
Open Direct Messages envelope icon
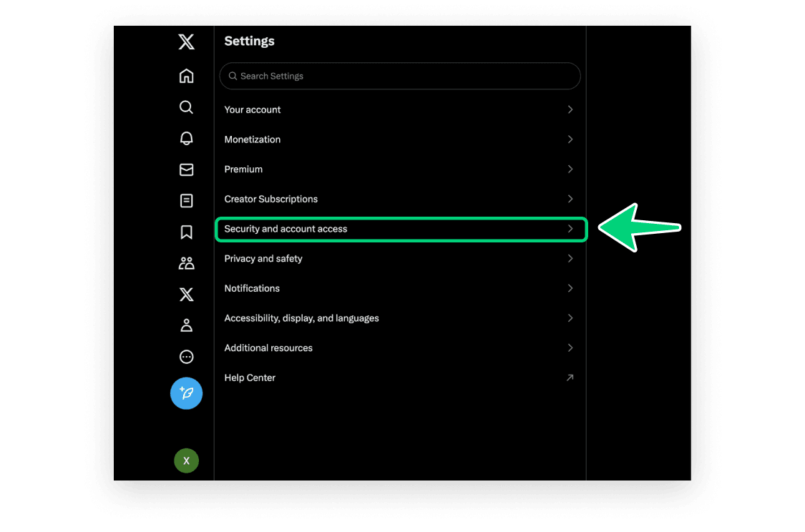tap(186, 169)
